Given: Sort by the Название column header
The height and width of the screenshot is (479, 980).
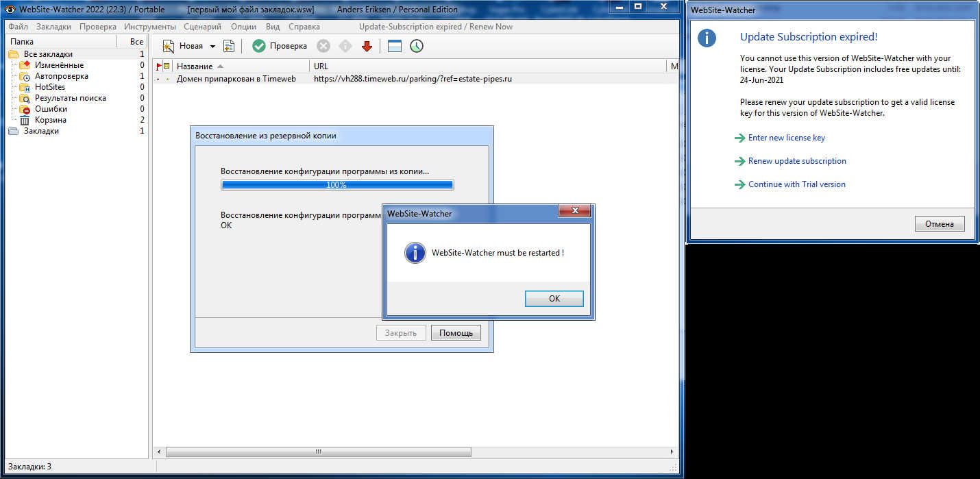Looking at the screenshot, I should pyautogui.click(x=241, y=66).
